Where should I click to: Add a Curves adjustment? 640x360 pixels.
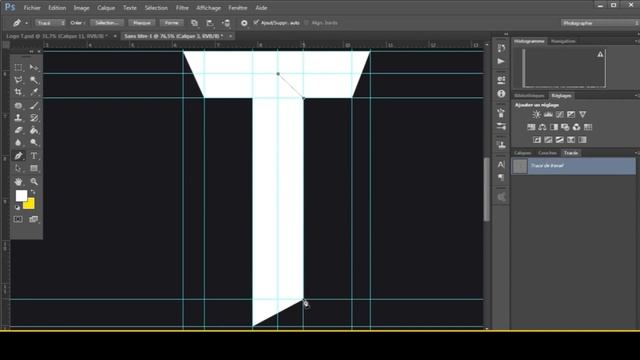(x=560, y=115)
